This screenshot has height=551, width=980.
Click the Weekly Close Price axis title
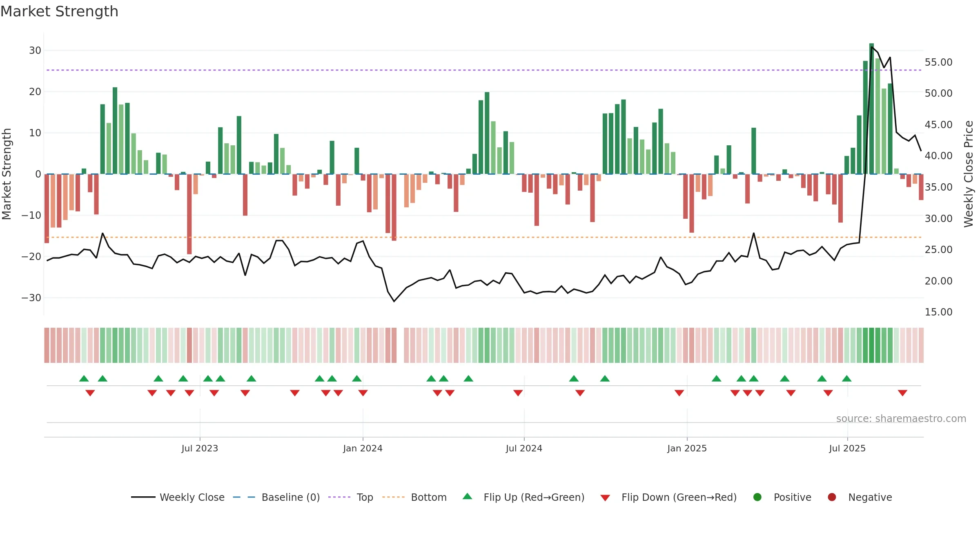coord(969,174)
